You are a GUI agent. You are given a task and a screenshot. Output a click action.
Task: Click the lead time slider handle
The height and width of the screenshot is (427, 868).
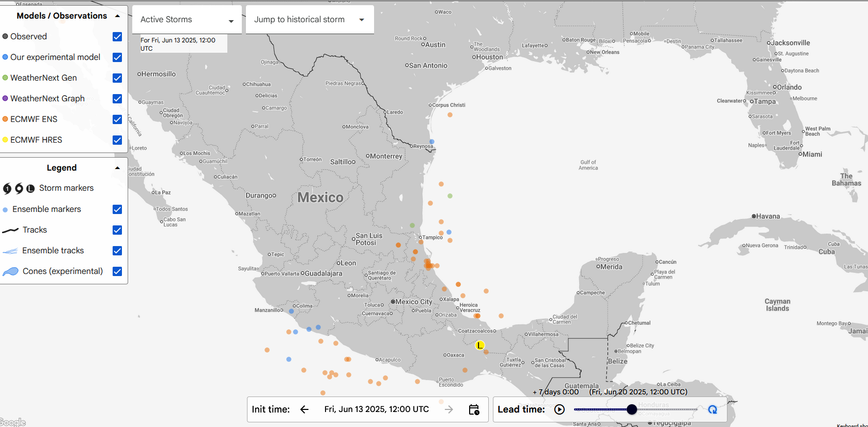click(632, 409)
